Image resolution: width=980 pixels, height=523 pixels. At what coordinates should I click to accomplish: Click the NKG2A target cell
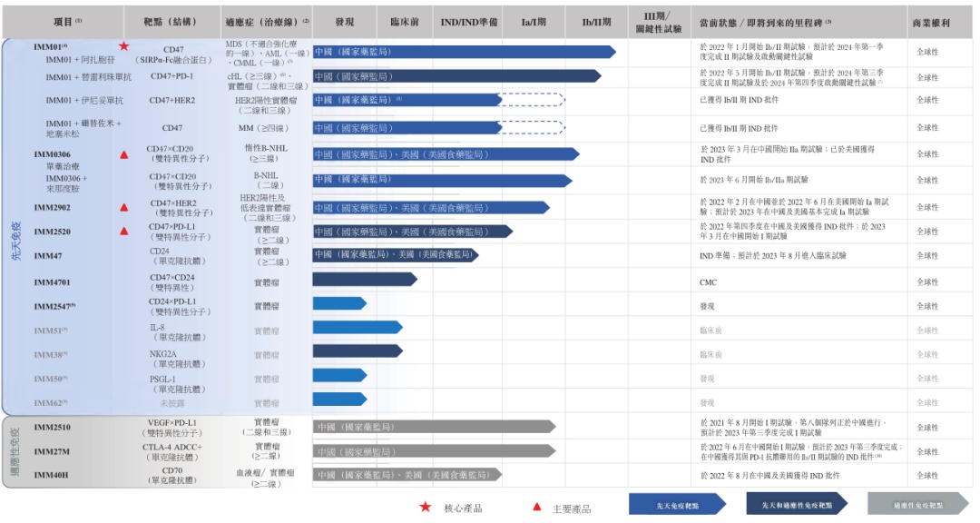click(178, 359)
